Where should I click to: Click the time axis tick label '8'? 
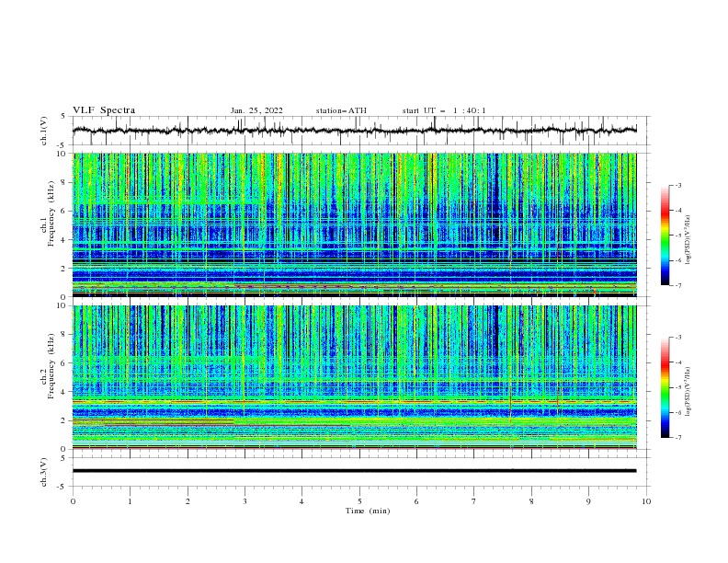click(x=531, y=501)
